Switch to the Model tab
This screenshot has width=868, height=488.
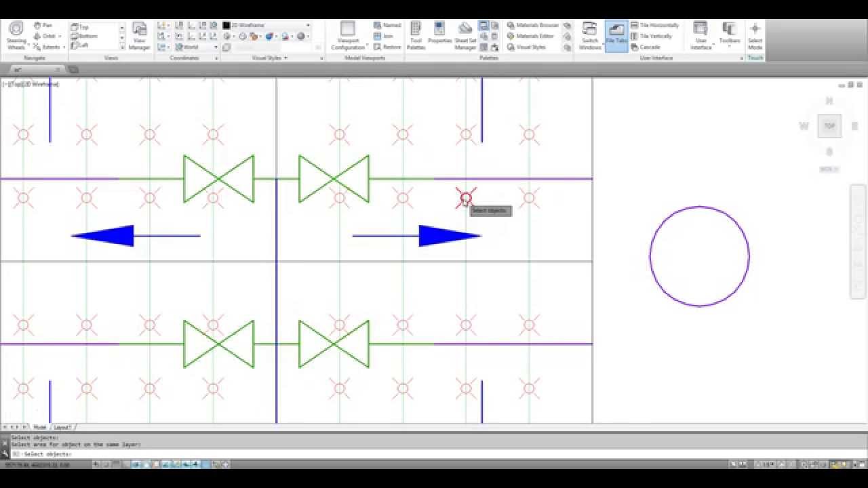pos(40,427)
